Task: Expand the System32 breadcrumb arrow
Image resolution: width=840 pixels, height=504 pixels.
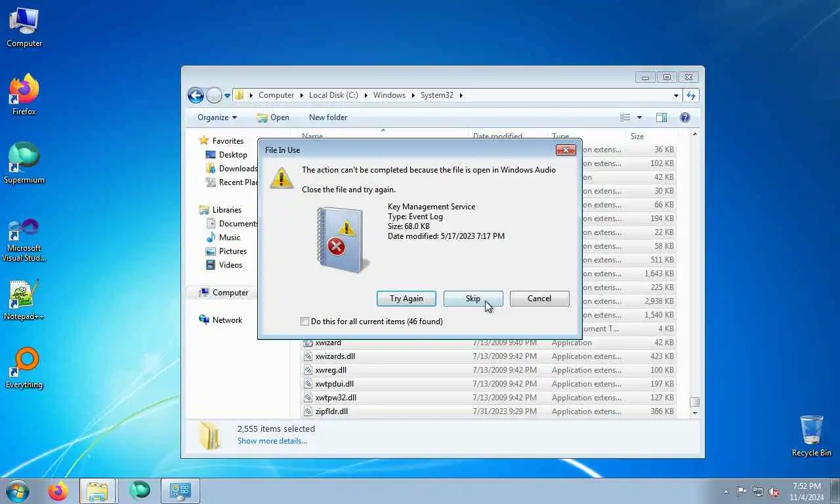Action: click(461, 95)
